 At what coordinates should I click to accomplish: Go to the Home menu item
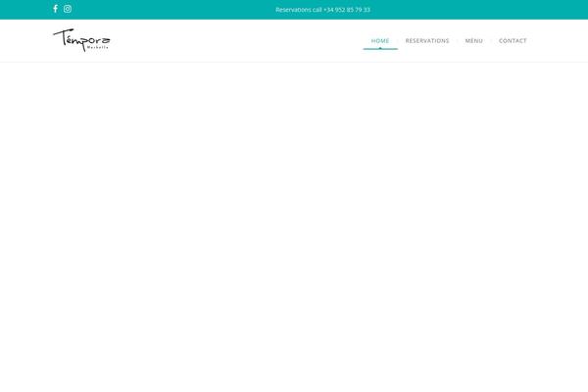[380, 40]
